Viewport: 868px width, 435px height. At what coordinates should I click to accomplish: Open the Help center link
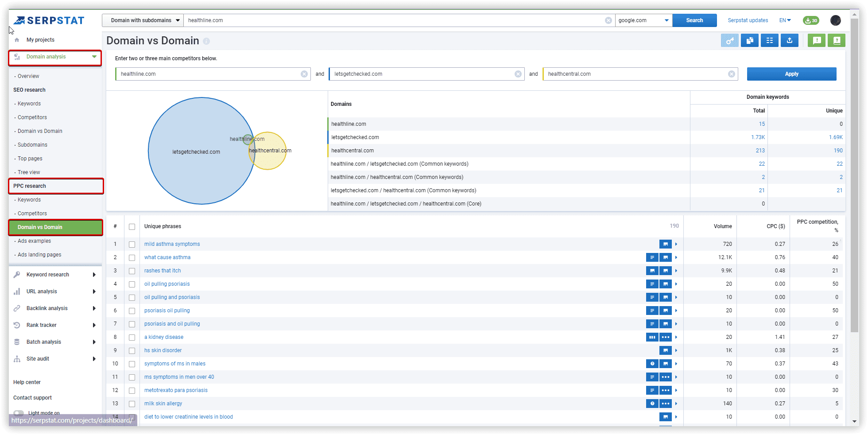coord(27,382)
